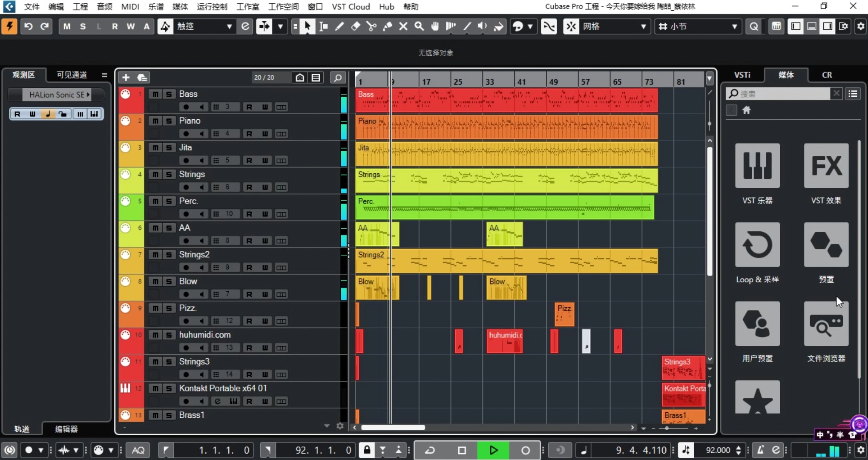Select the Time Warp tool
The width and height of the screenshot is (868, 460).
pos(451,26)
